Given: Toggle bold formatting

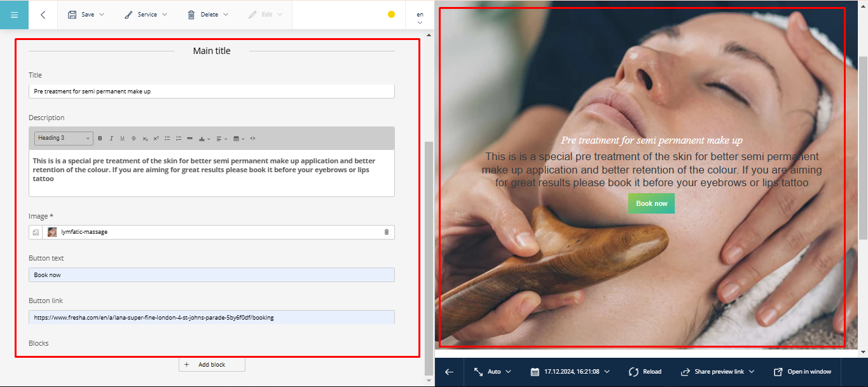Looking at the screenshot, I should pos(100,139).
